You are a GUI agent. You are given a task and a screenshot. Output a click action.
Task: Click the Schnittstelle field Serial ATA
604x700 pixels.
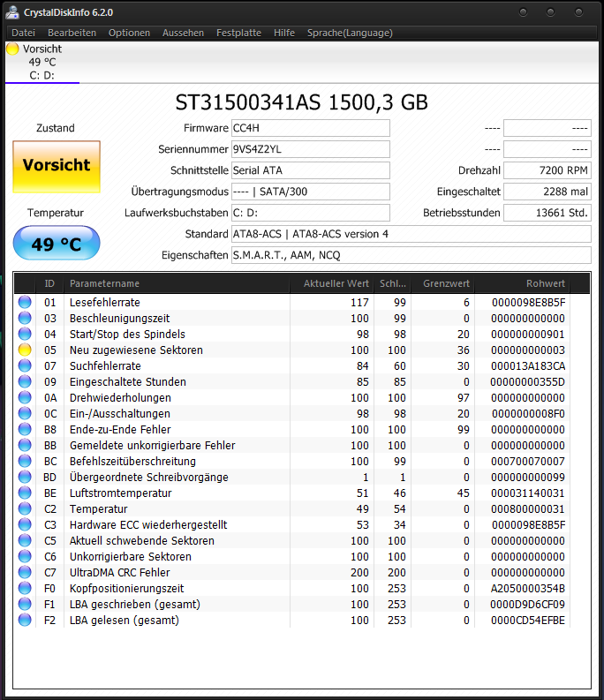[x=311, y=170]
